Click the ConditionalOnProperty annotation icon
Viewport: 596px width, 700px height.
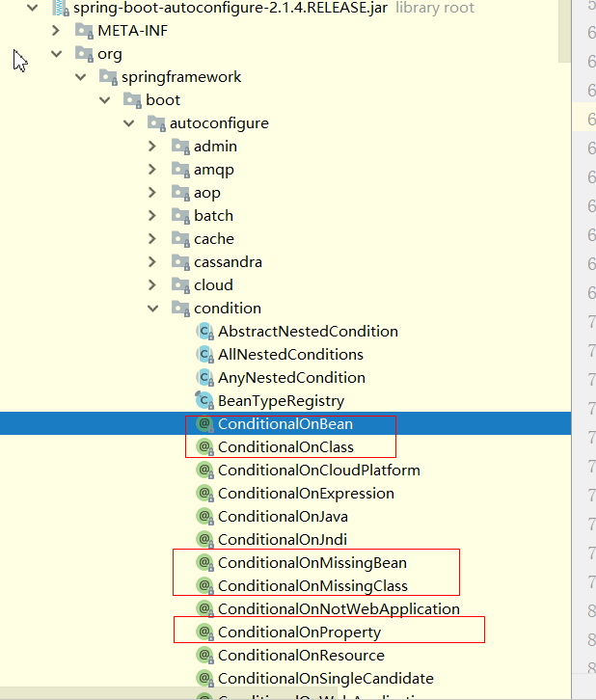coord(203,633)
